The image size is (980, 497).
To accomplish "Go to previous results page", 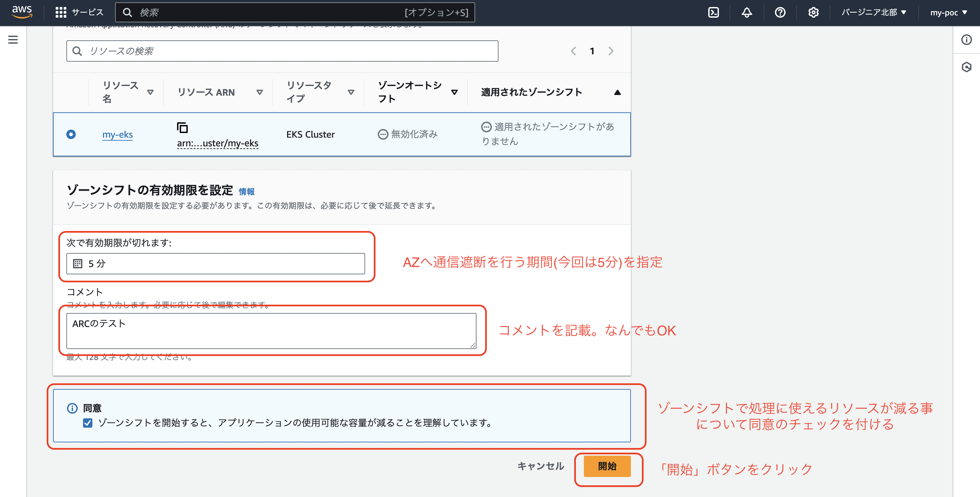I will [573, 51].
